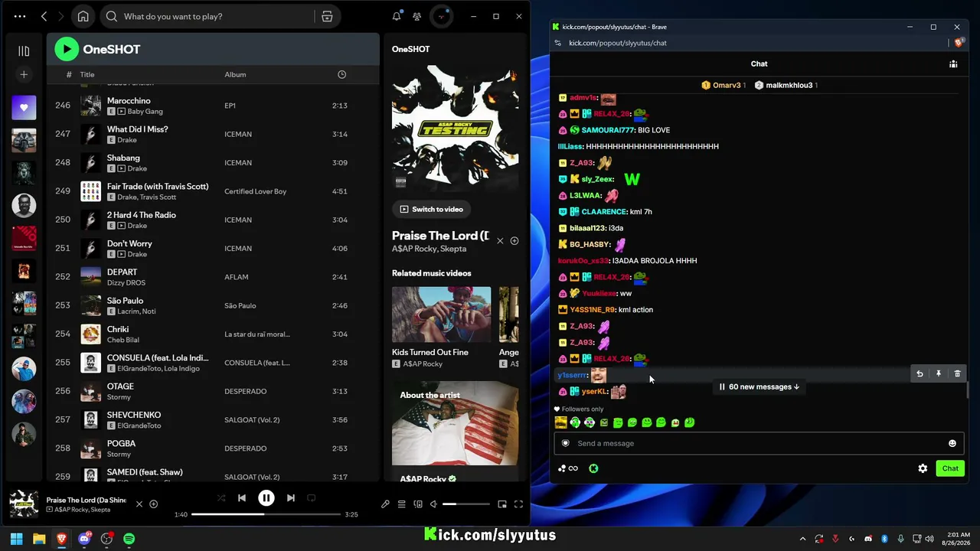Seek on the song progress bar

point(266,514)
